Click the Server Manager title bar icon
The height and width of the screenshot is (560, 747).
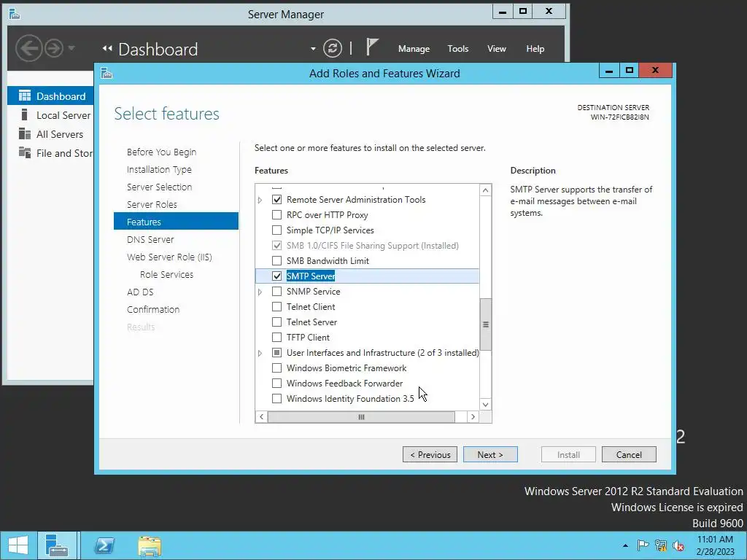(15, 14)
